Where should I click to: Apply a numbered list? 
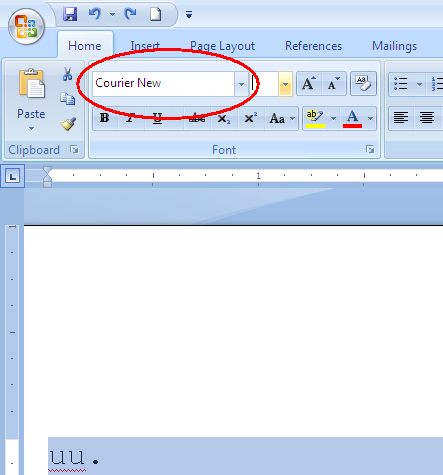click(436, 83)
